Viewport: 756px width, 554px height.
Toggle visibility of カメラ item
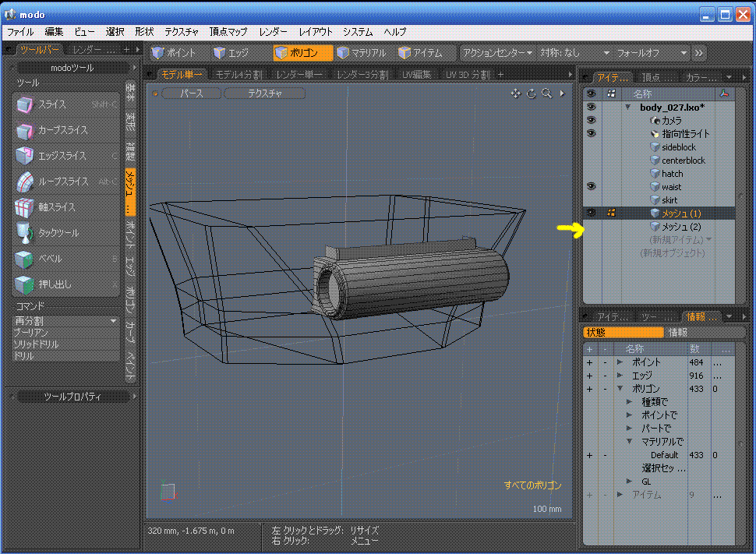click(x=591, y=121)
